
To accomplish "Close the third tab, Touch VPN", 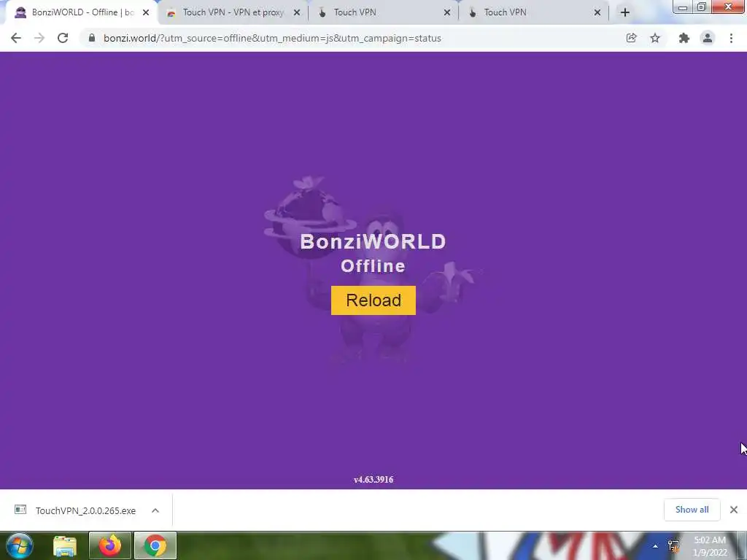I will tap(447, 12).
